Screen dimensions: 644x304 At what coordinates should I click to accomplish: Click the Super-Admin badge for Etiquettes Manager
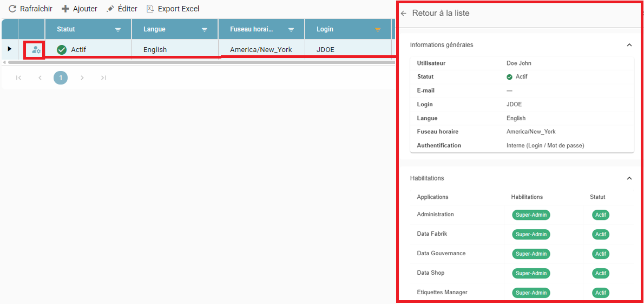pos(531,293)
